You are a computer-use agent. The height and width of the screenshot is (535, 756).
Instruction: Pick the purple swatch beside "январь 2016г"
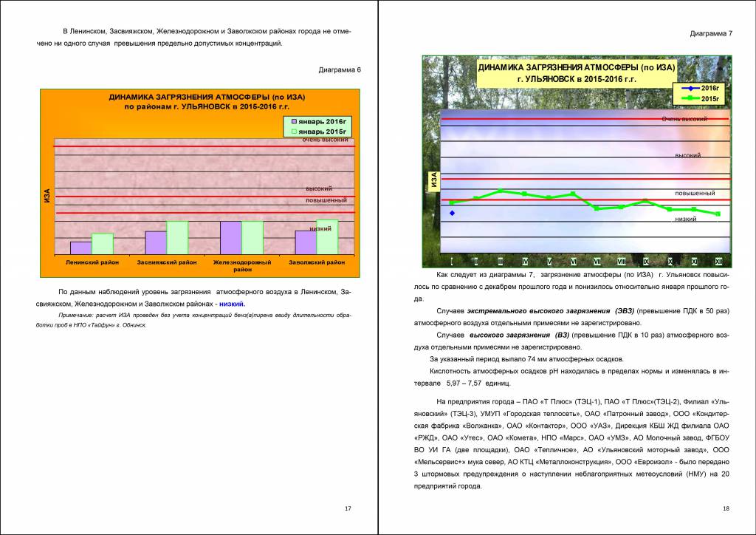294,122
